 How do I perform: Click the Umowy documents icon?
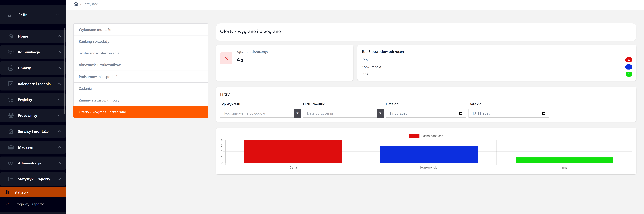coord(11,68)
